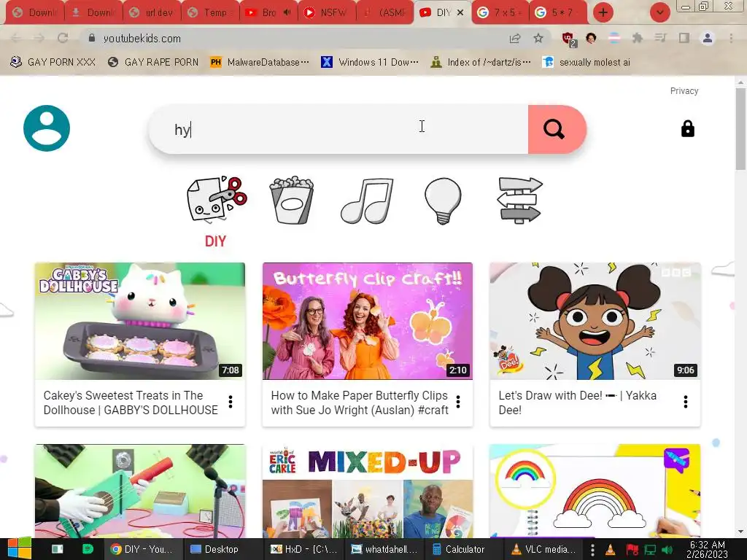The height and width of the screenshot is (560, 747).
Task: Open the whatdahell taskbar window
Action: (385, 549)
